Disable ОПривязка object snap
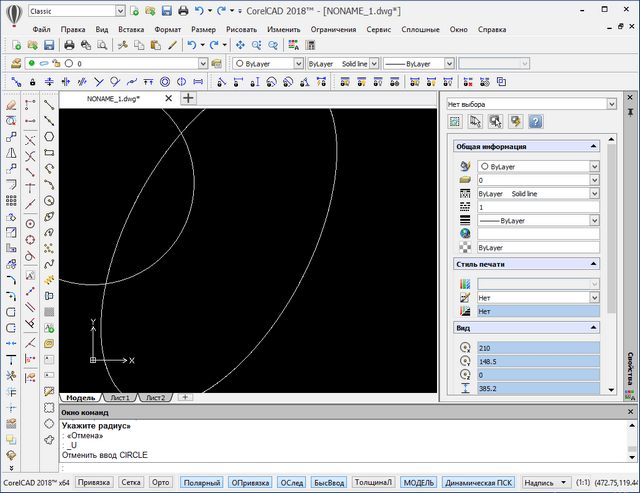 click(250, 482)
